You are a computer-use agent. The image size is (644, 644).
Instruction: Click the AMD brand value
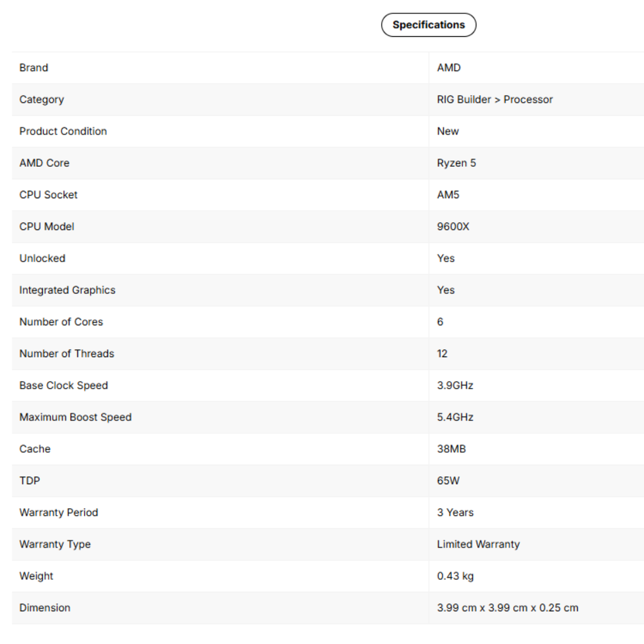coord(449,68)
